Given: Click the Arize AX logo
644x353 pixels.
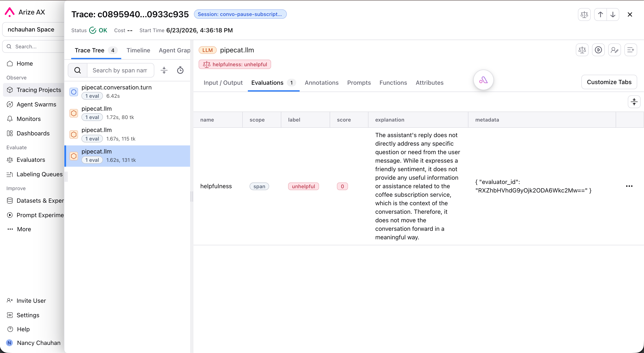Looking at the screenshot, I should point(10,12).
